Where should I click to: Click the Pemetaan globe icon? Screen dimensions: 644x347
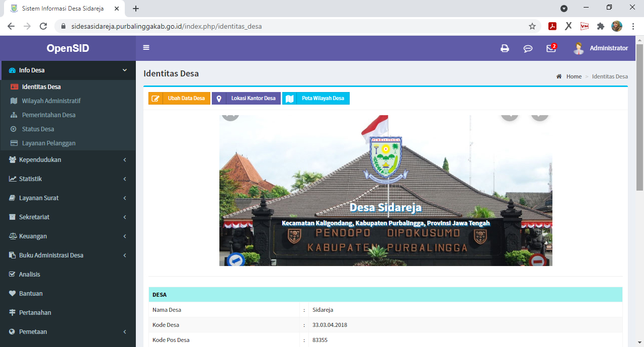click(x=13, y=332)
